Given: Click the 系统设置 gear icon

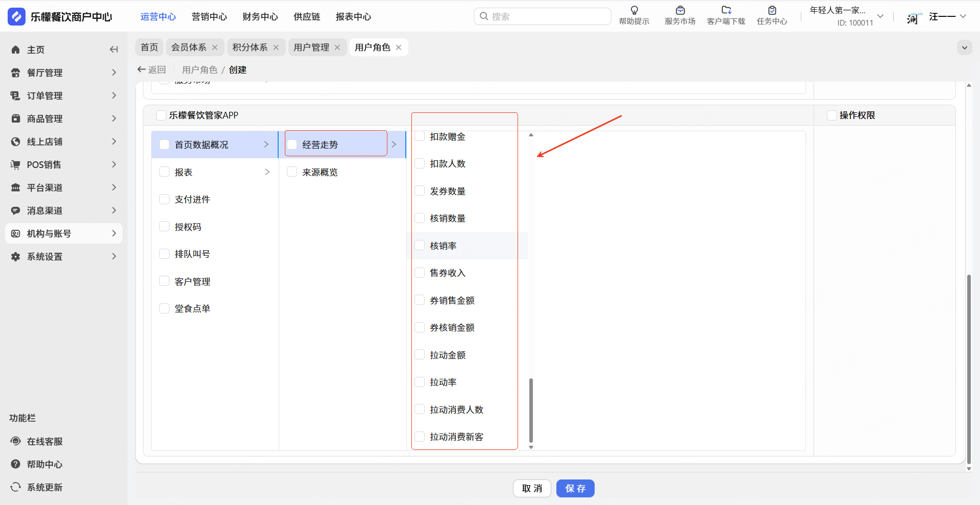Looking at the screenshot, I should (16, 256).
